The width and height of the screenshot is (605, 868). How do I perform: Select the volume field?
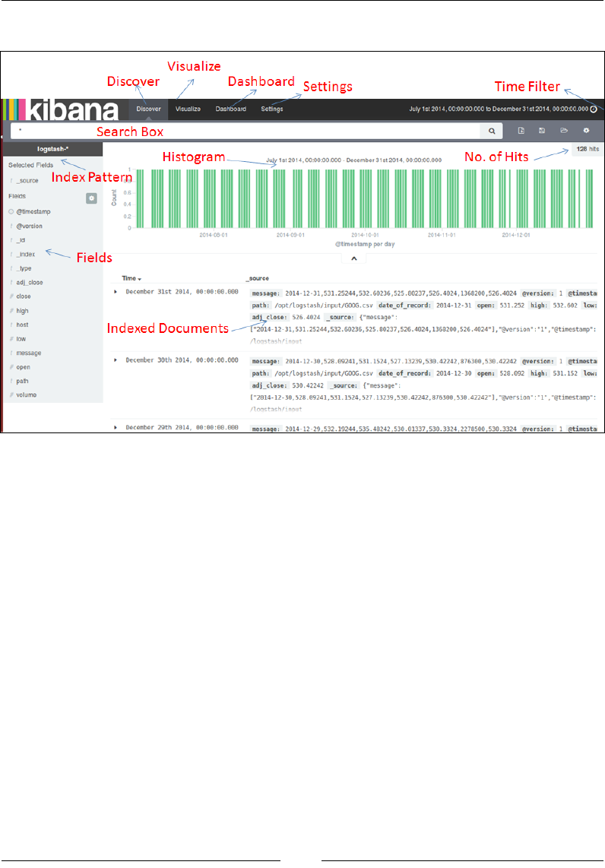click(x=26, y=394)
